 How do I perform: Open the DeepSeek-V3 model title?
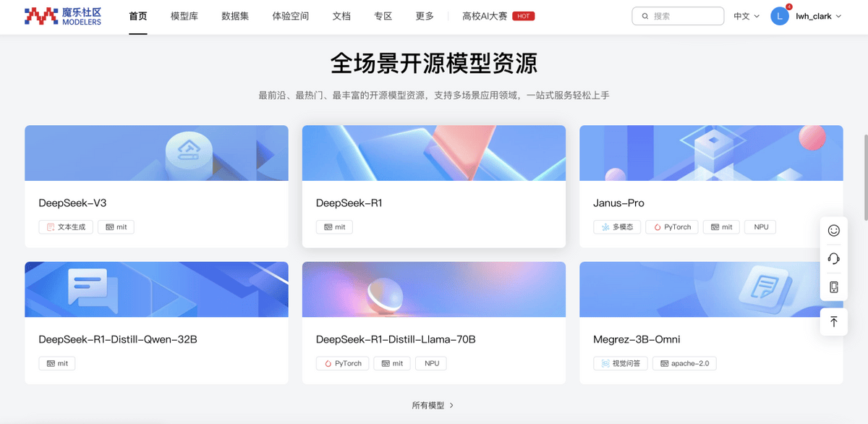[x=72, y=203]
